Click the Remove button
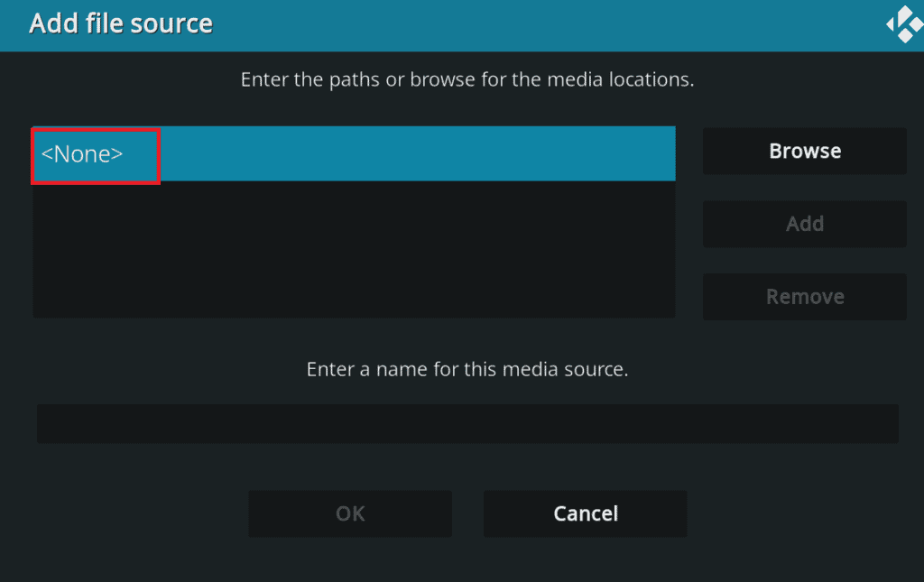This screenshot has width=924, height=582. [x=804, y=297]
